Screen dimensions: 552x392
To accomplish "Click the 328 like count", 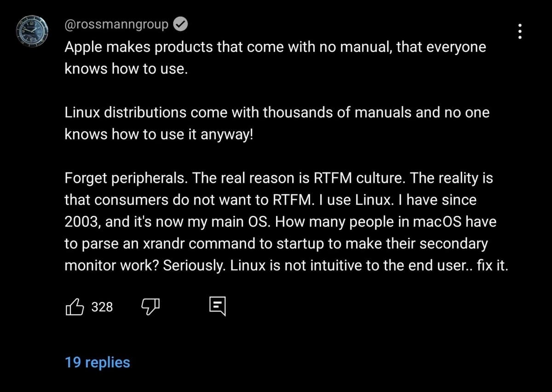I will click(102, 307).
